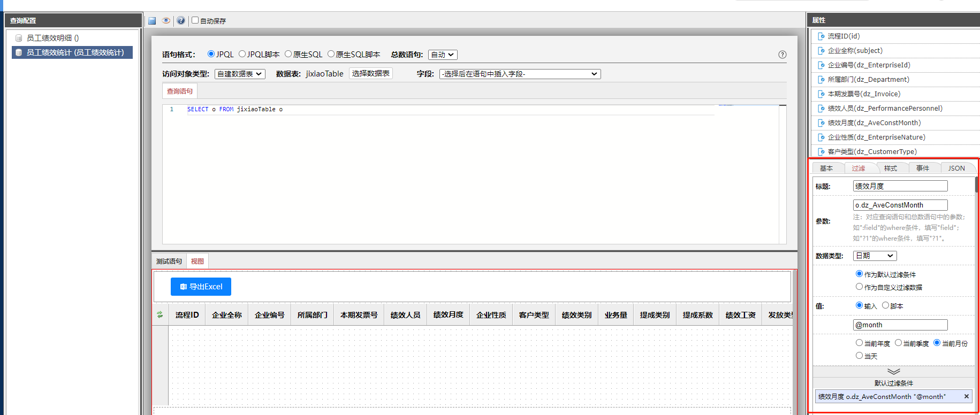980x415 pixels.
Task: Open the 基本 properties tab
Action: click(826, 168)
